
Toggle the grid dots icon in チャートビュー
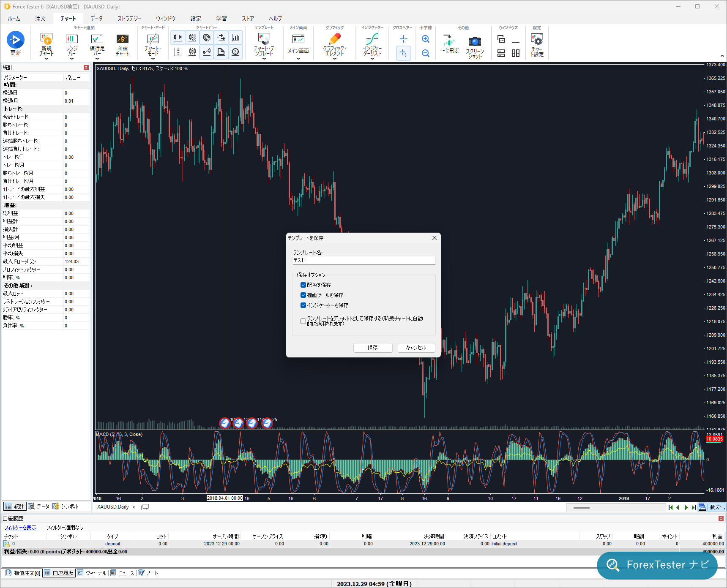pos(178,52)
